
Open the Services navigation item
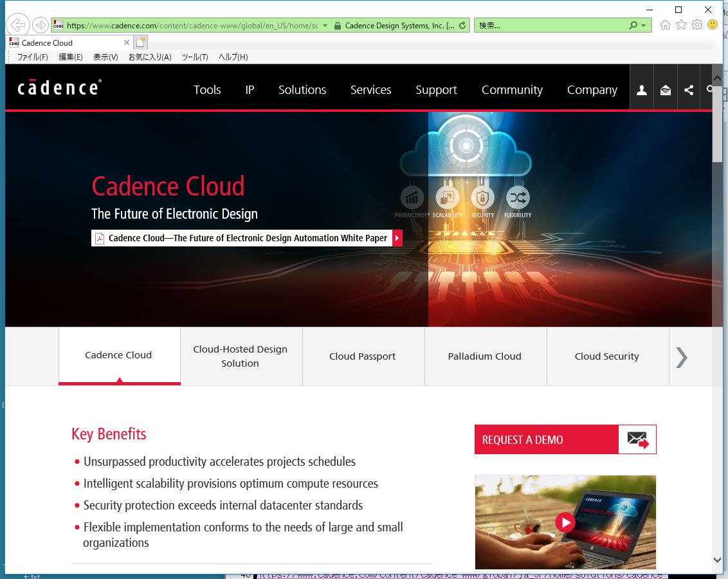pyautogui.click(x=371, y=89)
